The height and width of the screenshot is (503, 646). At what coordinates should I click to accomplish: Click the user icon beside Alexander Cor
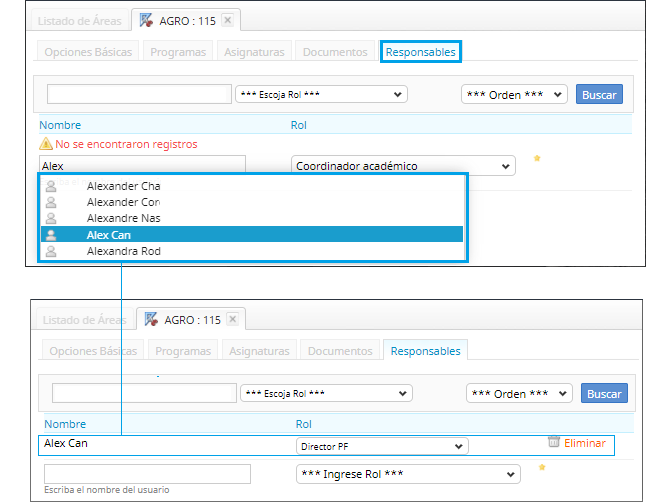tap(51, 202)
